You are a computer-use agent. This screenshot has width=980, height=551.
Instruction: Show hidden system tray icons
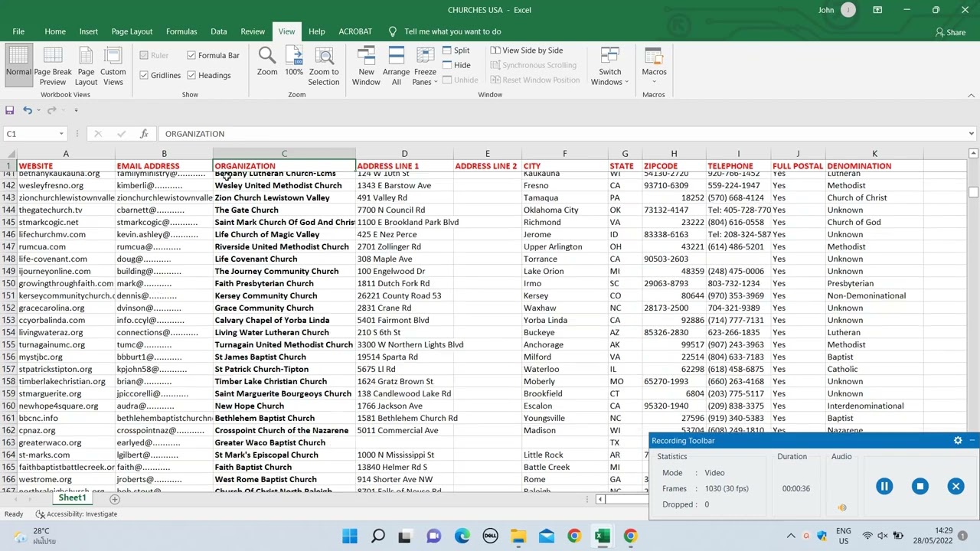click(x=791, y=536)
